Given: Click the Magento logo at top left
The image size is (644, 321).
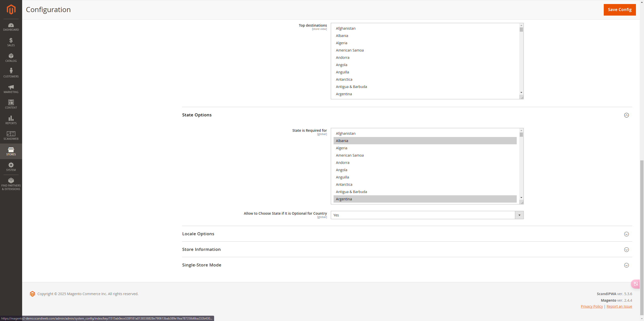Looking at the screenshot, I should [x=11, y=10].
